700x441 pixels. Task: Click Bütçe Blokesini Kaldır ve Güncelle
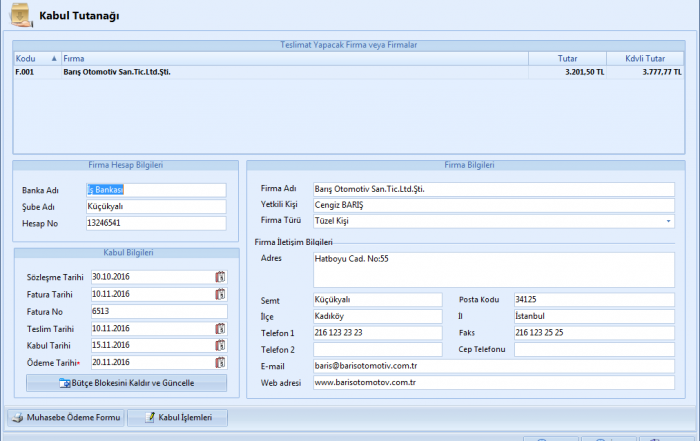tap(127, 383)
